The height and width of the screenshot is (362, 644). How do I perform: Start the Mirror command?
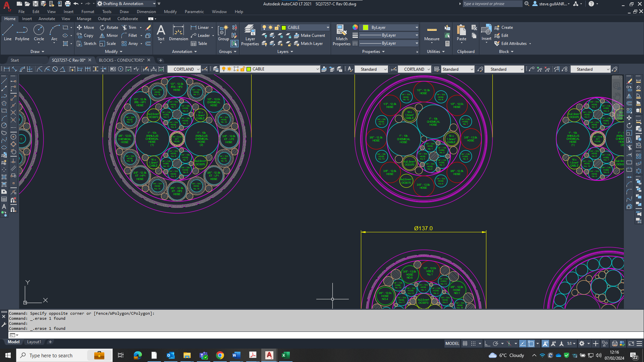pyautogui.click(x=108, y=35)
